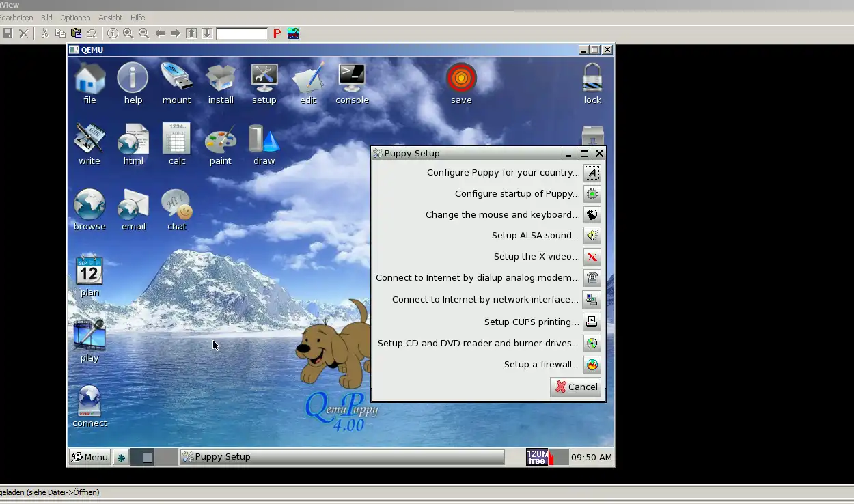Maximize the Puppy Setup window

click(584, 154)
